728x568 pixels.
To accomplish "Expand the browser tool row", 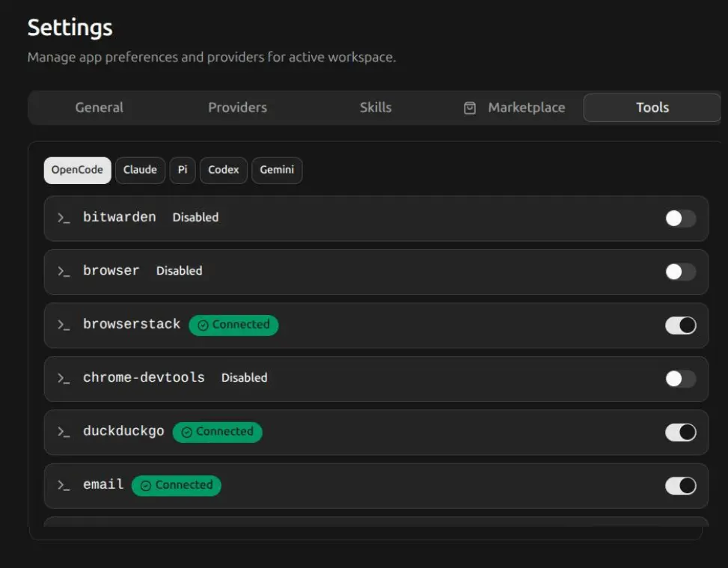I will 376,272.
